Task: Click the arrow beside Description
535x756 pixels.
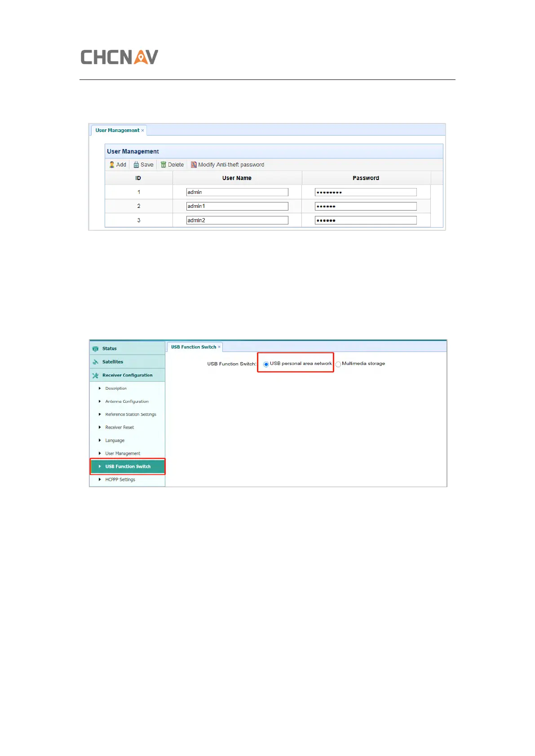Action: [x=100, y=388]
